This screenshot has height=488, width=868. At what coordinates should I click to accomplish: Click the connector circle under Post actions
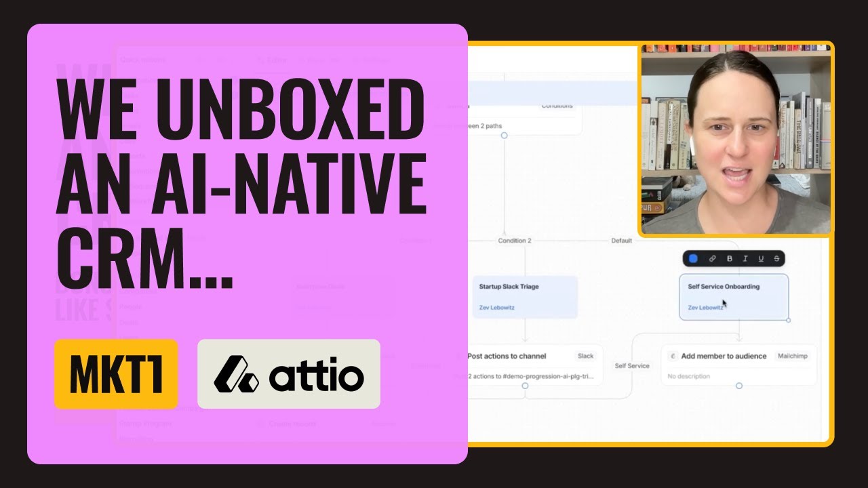coord(525,386)
